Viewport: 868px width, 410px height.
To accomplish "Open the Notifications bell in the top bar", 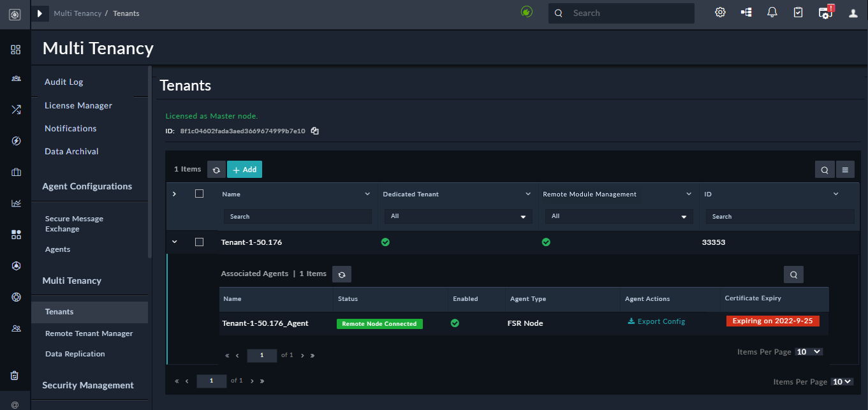I will pos(772,12).
